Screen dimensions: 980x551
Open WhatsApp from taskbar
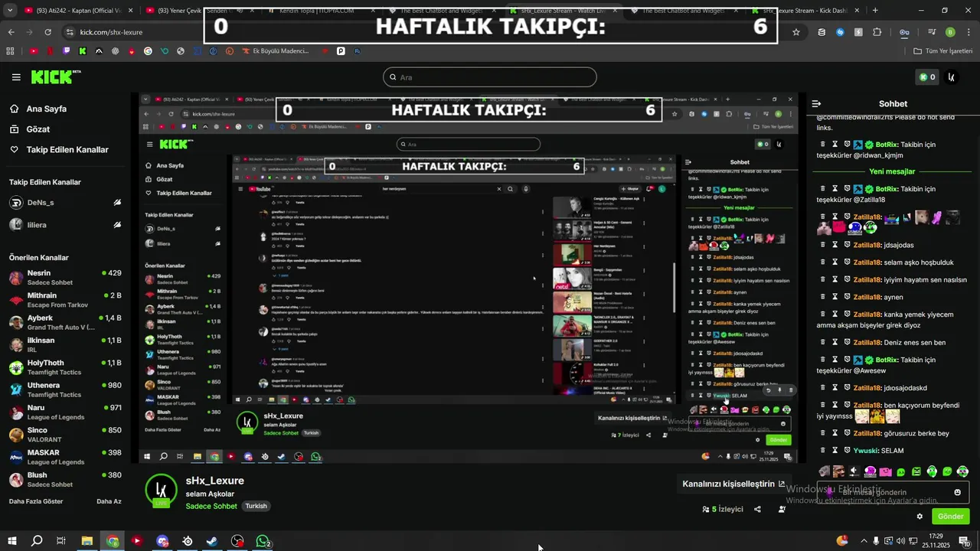(x=263, y=541)
